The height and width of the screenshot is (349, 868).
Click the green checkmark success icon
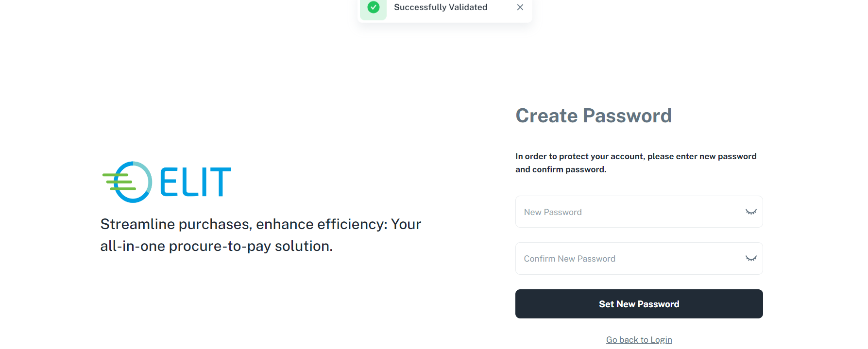(x=373, y=7)
